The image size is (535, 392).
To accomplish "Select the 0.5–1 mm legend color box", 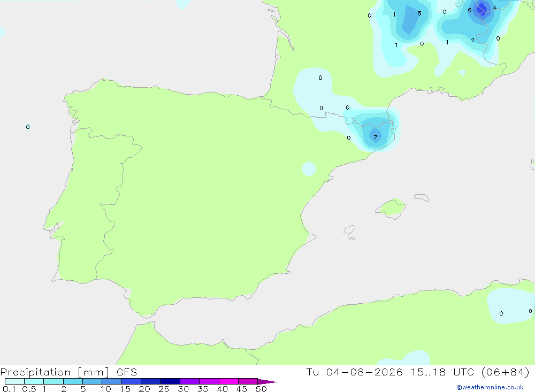I will [x=34, y=381].
